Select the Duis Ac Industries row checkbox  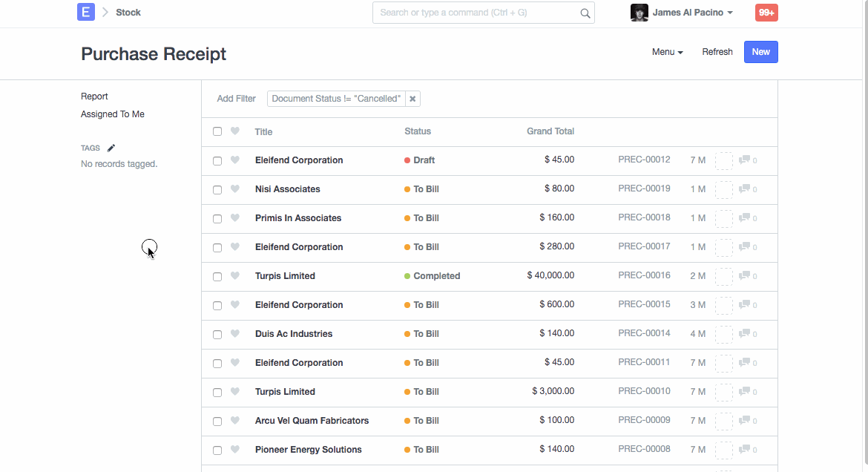tap(217, 335)
